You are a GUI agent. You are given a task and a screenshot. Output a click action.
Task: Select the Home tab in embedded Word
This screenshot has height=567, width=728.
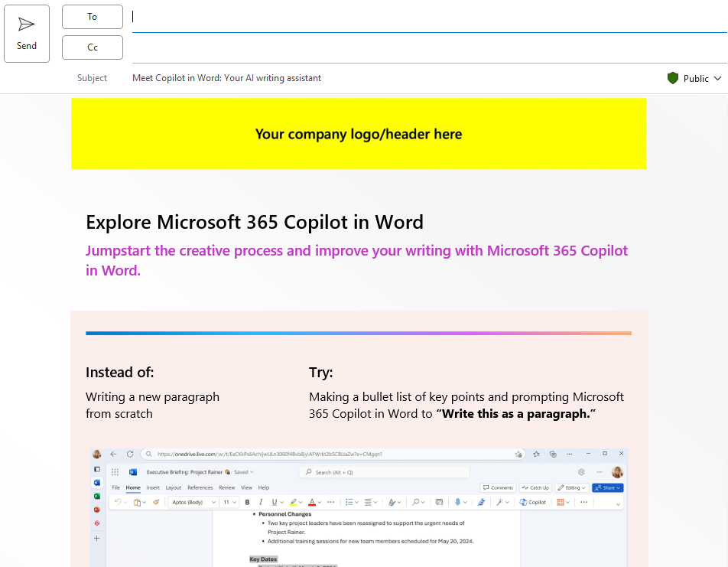pos(133,487)
